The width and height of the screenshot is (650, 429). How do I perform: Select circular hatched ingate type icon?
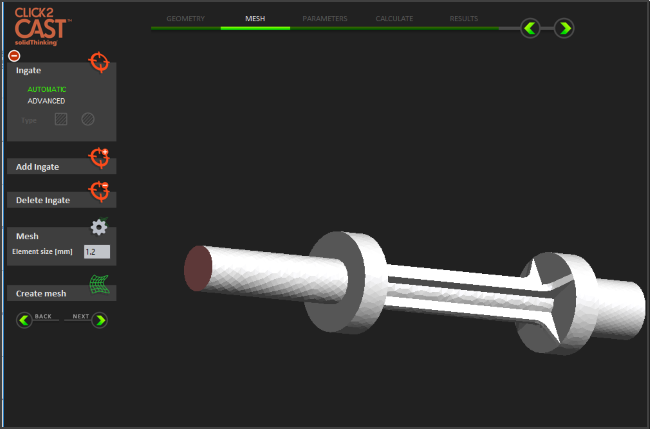pos(88,119)
